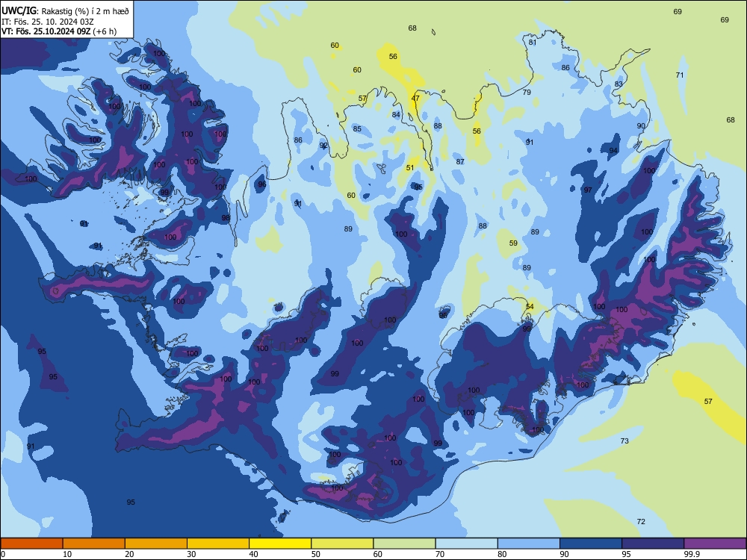Click the humidity value '54' on the map
Viewport: 747px width, 560px height.
pyautogui.click(x=530, y=307)
